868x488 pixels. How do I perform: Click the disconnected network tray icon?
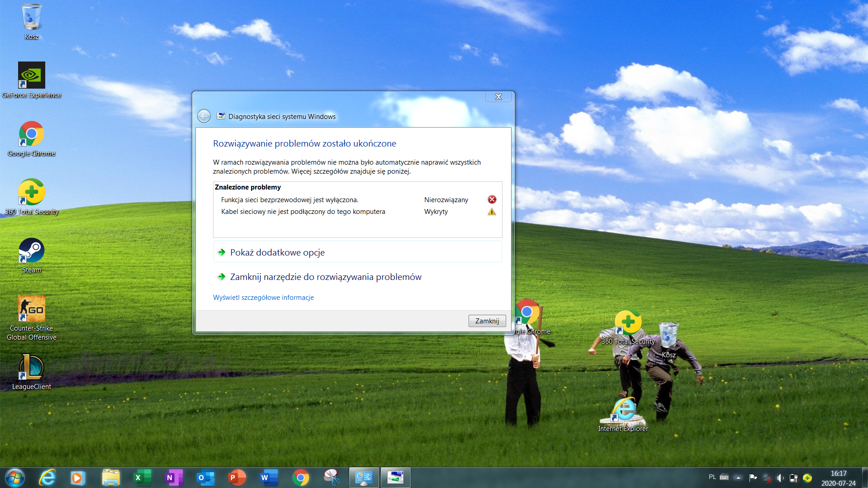click(767, 478)
